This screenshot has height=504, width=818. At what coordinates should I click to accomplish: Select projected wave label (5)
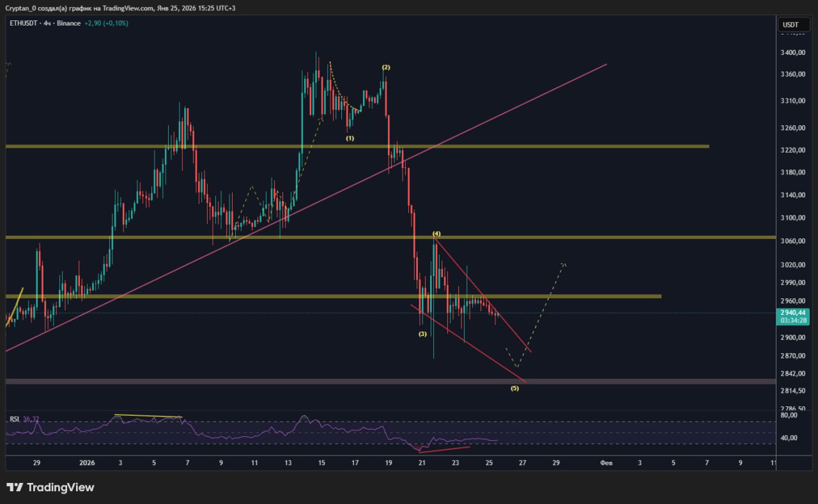click(x=514, y=388)
